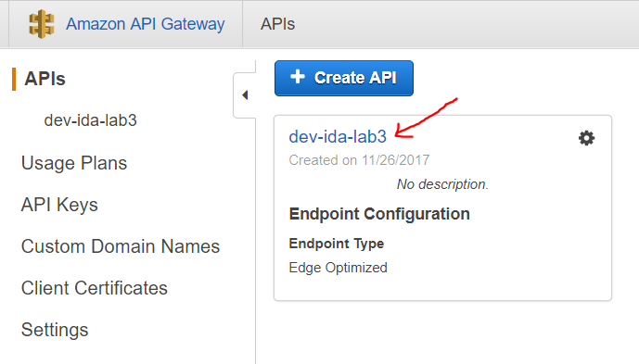Go to Amazon API Gateway home link
639x364 pixels.
click(145, 24)
